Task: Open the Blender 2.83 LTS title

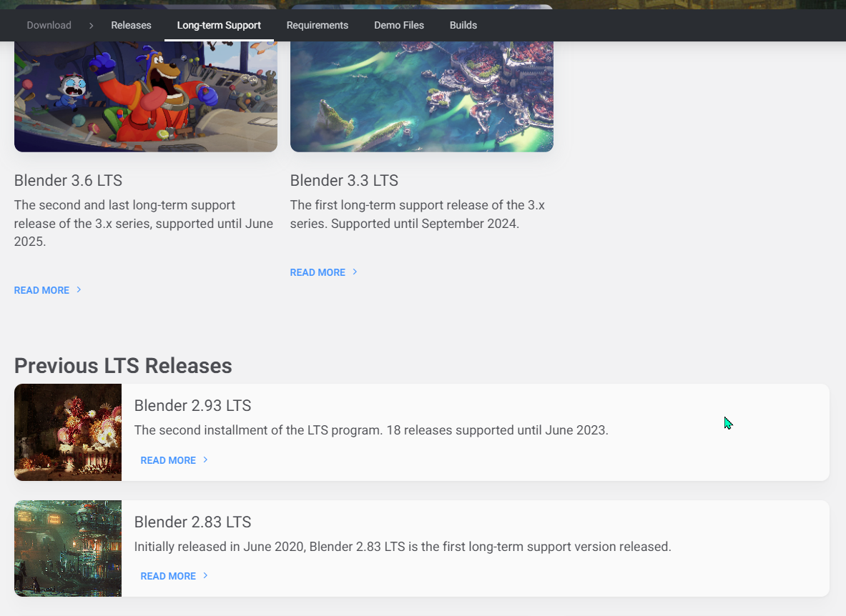Action: tap(192, 522)
